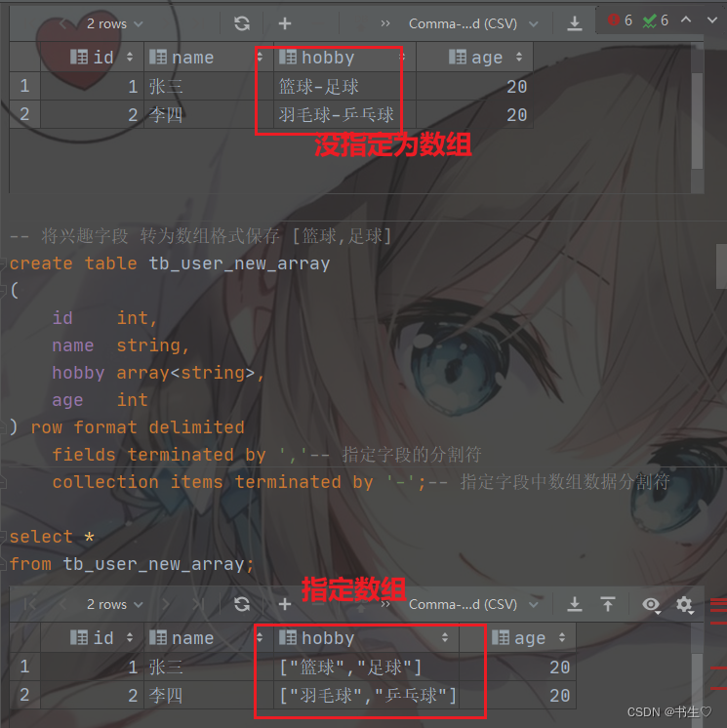Sort top grid by id column

click(x=130, y=57)
